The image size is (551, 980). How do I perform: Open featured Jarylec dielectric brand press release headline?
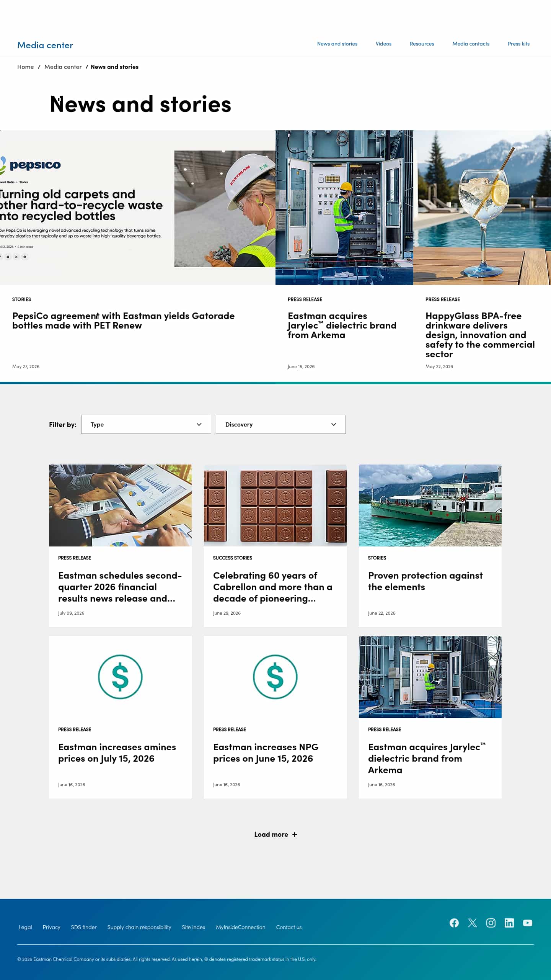point(342,325)
